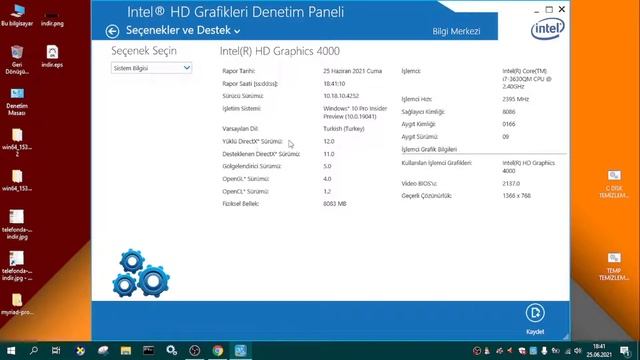Viewport: 640px width, 360px height.
Task: Click the Turkish (Turkey) language value
Action: point(344,129)
